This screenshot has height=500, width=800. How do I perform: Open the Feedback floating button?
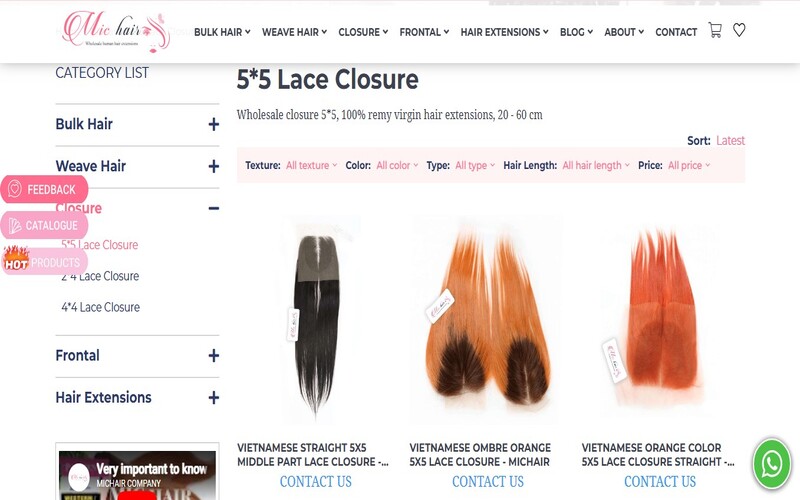(44, 189)
